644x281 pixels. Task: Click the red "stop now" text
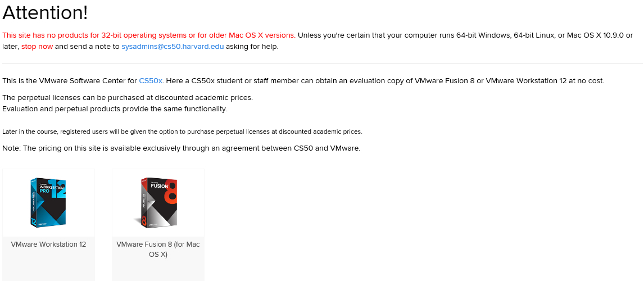click(37, 47)
